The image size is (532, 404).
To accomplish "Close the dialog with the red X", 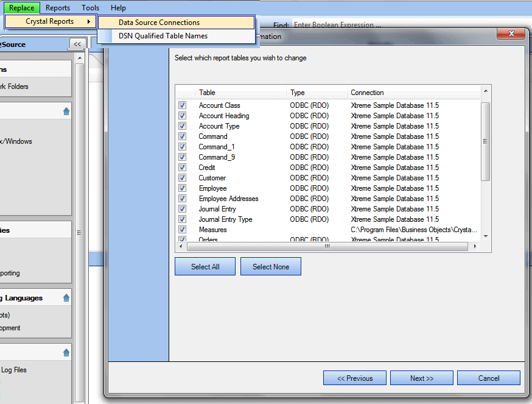I will (511, 34).
